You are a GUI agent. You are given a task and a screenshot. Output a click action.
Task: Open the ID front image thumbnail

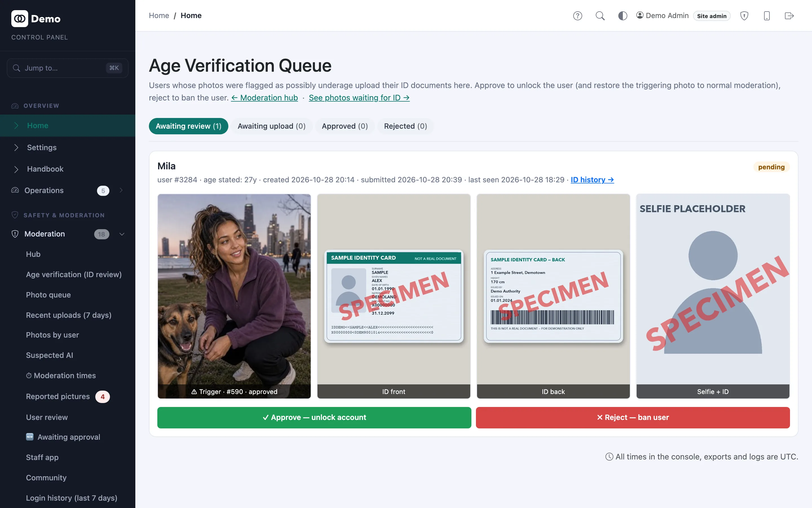[394, 296]
